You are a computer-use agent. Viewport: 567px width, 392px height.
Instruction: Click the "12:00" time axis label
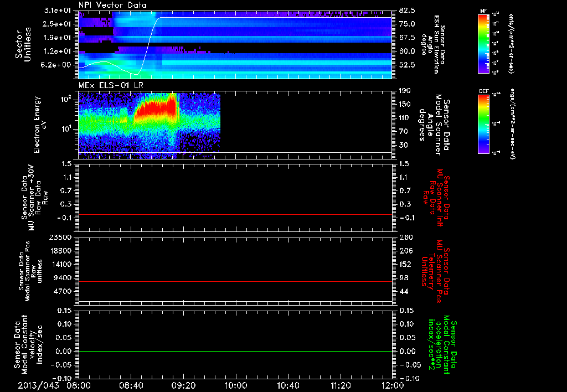coord(393,385)
